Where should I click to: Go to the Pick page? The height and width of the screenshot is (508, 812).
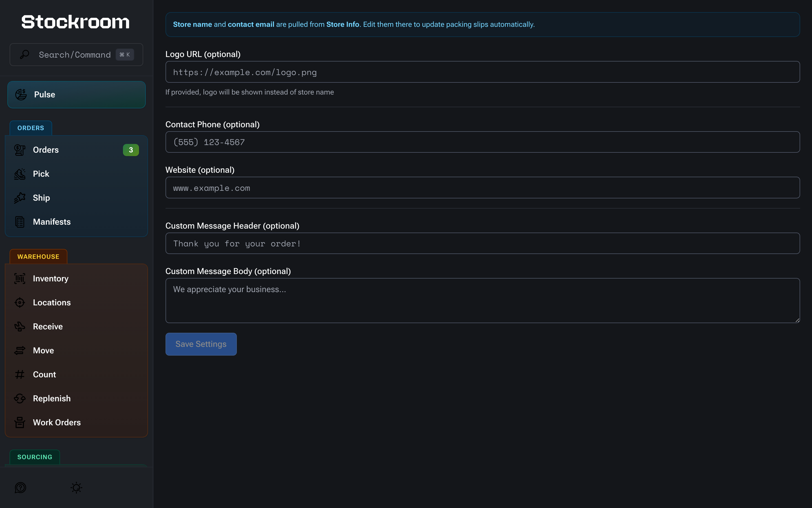[76, 174]
